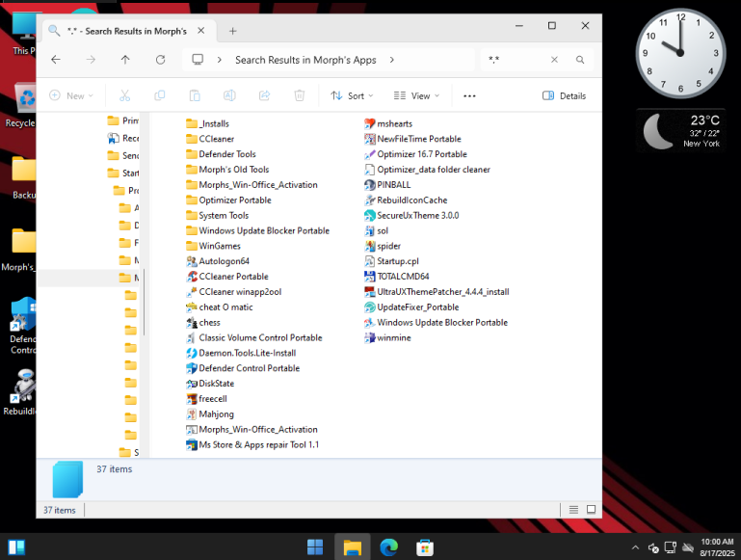Open the View dropdown menu
Viewport: 741px width, 560px height.
[x=416, y=96]
